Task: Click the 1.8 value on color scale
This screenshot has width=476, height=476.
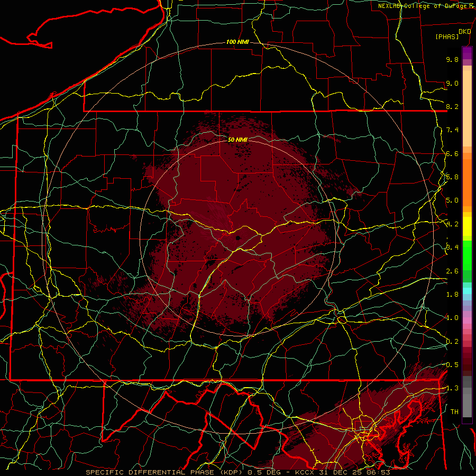Action: pos(452,295)
